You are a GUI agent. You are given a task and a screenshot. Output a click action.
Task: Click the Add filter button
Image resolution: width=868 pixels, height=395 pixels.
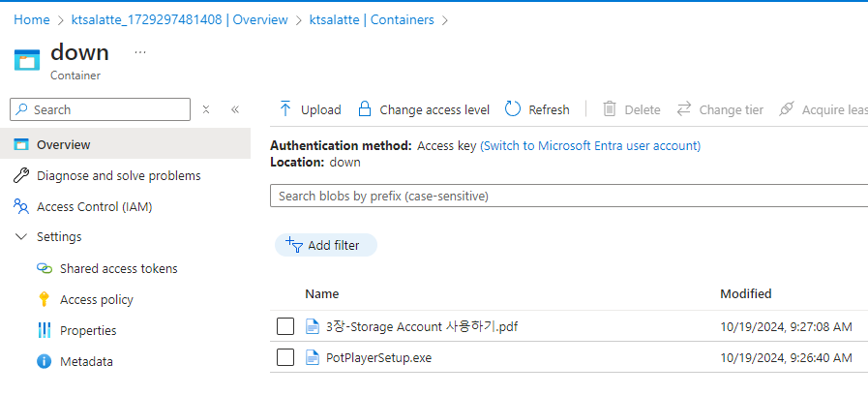[326, 245]
